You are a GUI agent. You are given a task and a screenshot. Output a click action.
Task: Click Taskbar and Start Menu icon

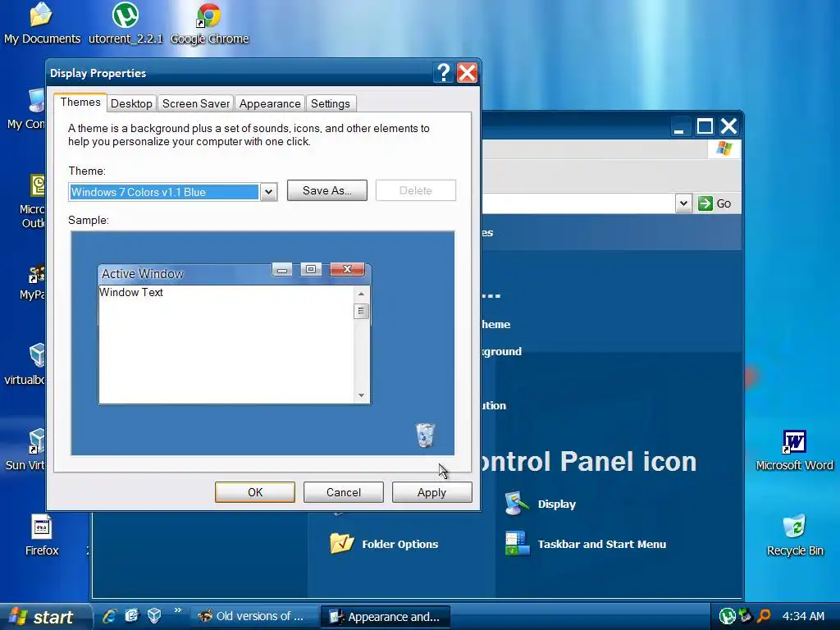[517, 543]
